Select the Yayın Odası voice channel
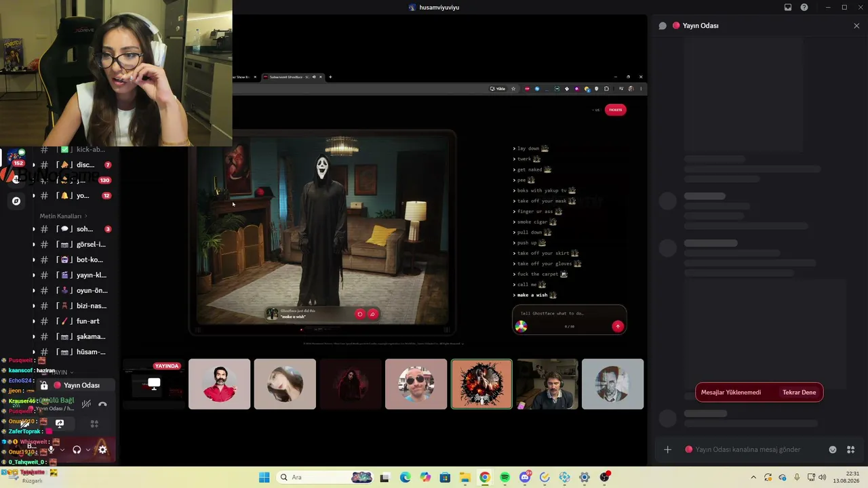Image resolution: width=868 pixels, height=488 pixels. click(x=76, y=385)
